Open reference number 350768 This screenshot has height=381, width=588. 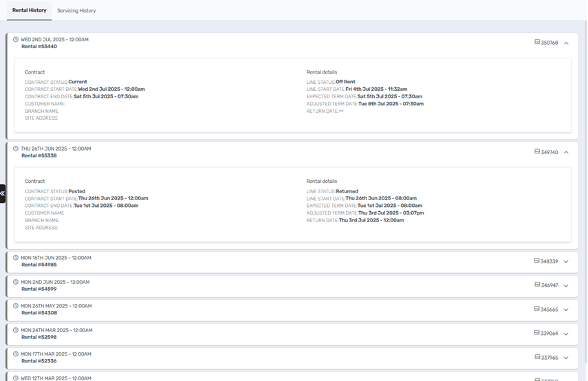[549, 43]
